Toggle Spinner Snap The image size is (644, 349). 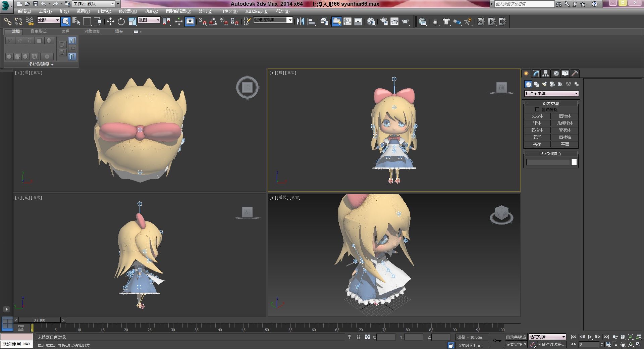[x=235, y=21]
